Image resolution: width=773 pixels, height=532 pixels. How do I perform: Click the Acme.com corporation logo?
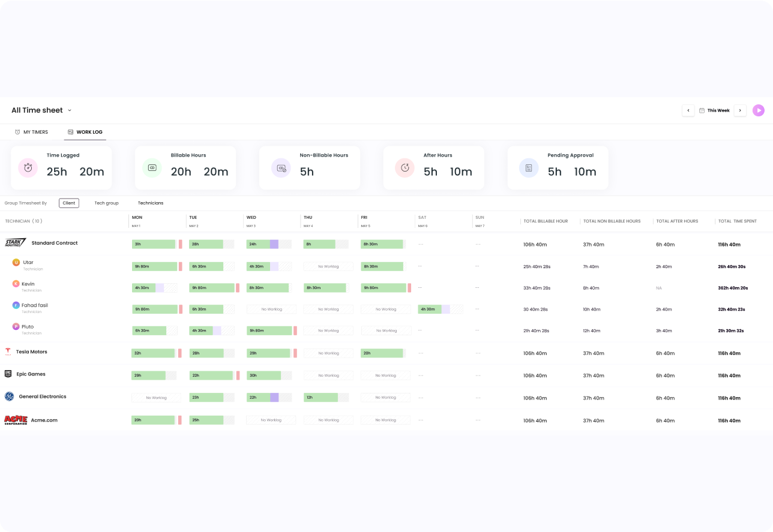(x=16, y=420)
